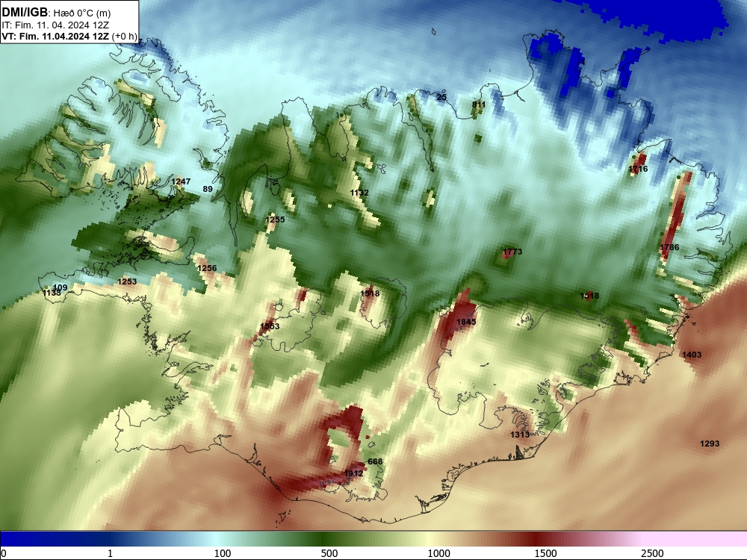747x560 pixels.
Task: Select the 1313 label in southeast
Action: 520,435
